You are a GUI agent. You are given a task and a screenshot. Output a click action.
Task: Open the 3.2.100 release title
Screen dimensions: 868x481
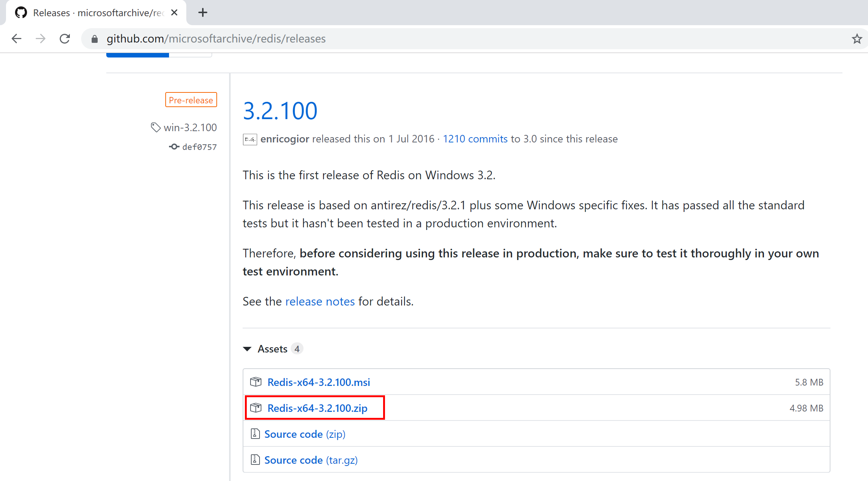point(280,111)
